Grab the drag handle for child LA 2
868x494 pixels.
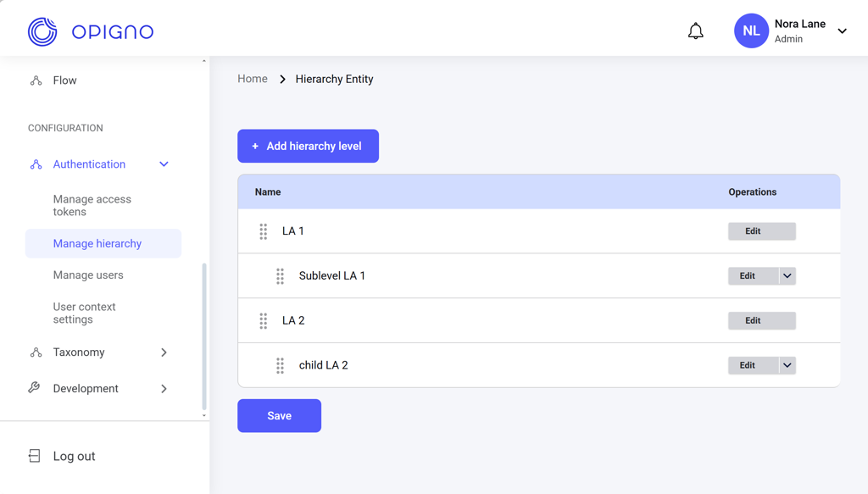(x=281, y=366)
